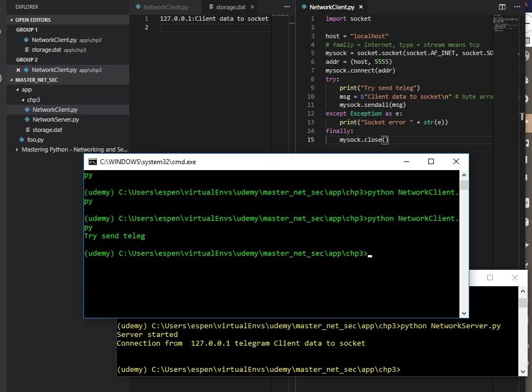Close the NetworkClient.py tab in right editor
Screen dimensions: 532x392
[x=361, y=7]
